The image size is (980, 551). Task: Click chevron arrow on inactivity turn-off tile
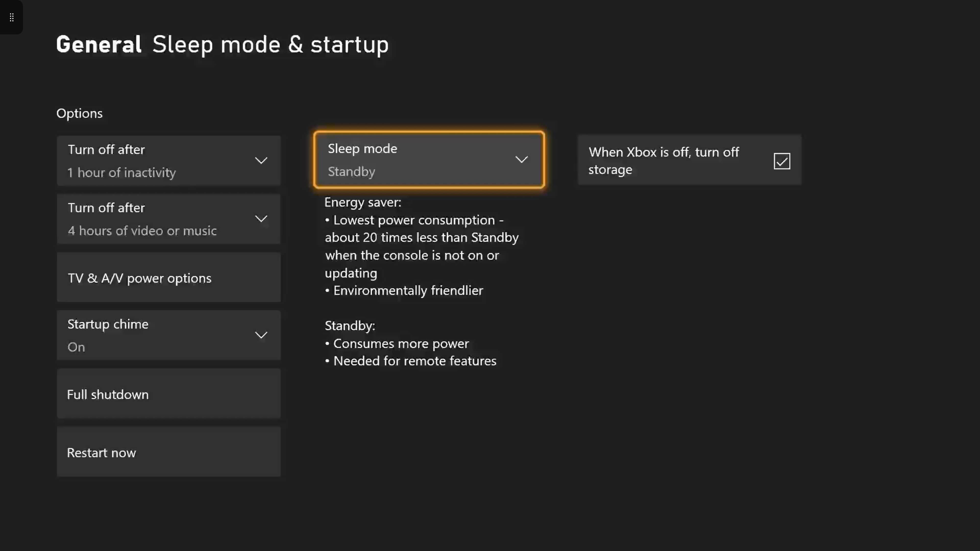(x=261, y=160)
